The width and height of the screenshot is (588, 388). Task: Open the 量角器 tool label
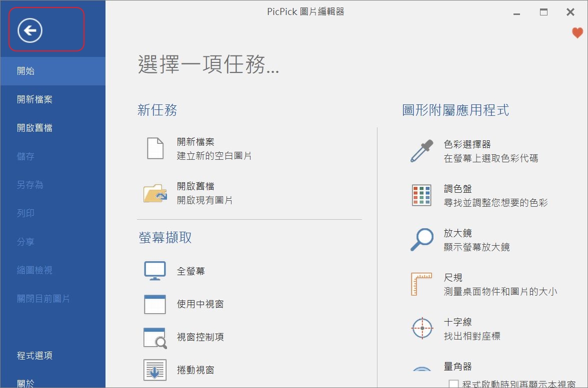457,367
